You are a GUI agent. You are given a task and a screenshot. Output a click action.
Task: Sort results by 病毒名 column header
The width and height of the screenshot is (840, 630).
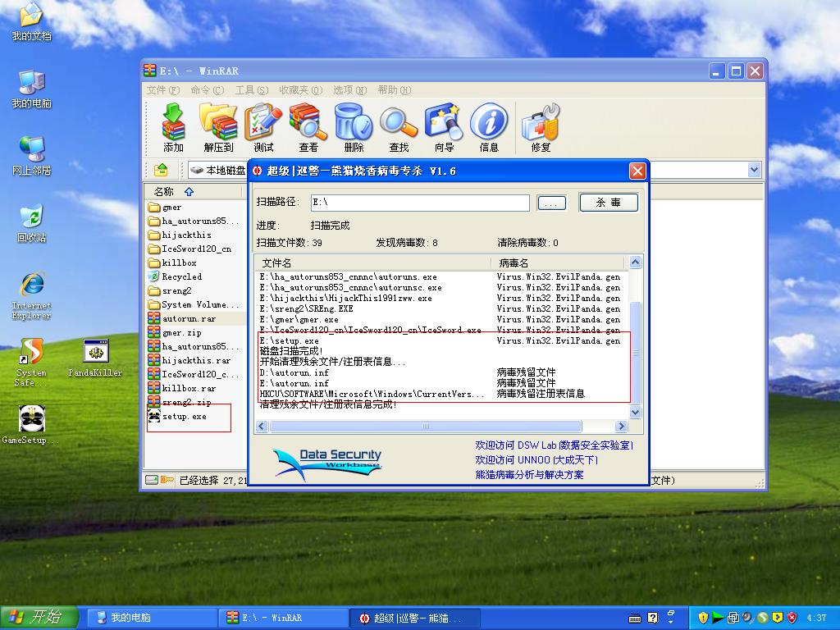[558, 262]
